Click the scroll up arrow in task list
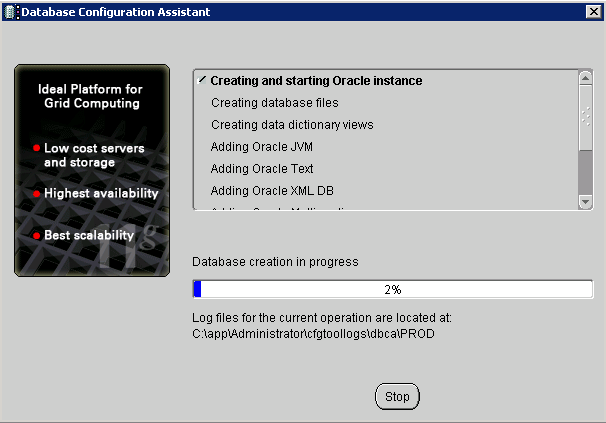 point(586,78)
